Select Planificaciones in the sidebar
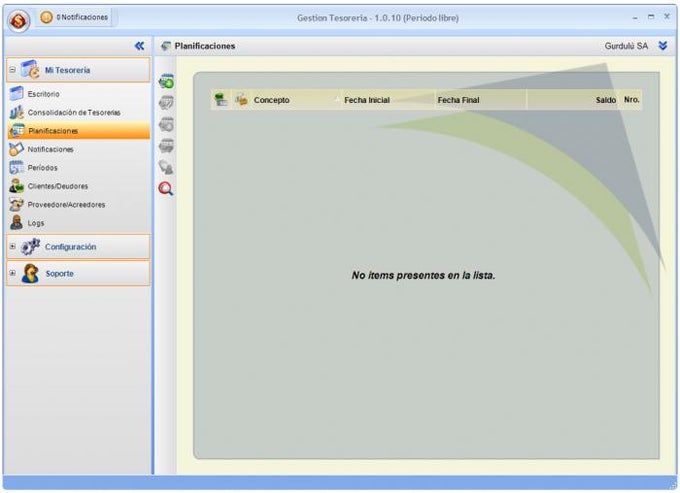680x493 pixels. coord(79,131)
